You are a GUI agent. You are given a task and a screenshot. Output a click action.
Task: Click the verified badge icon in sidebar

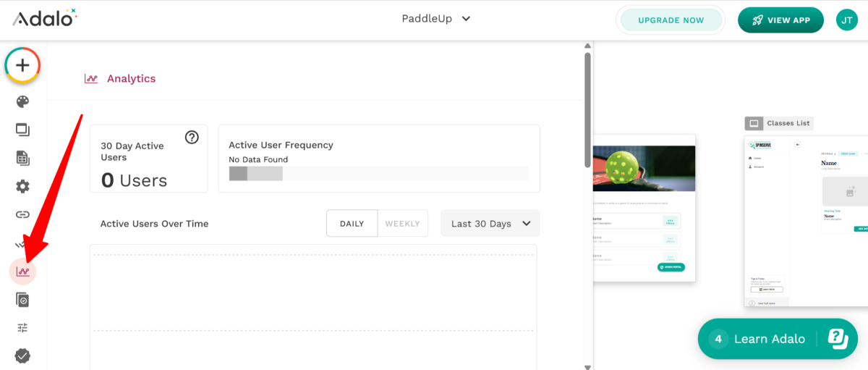[22, 356]
